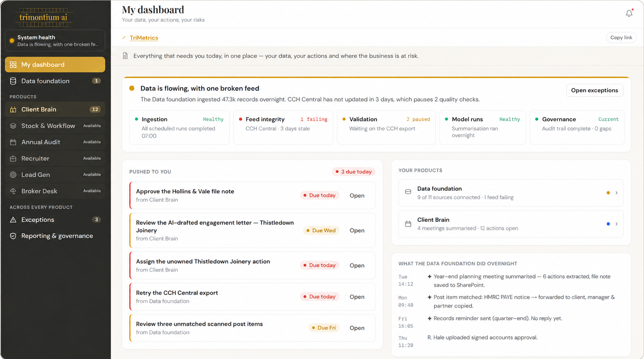644x359 pixels.
Task: Click the Validation status card
Action: [386, 128]
